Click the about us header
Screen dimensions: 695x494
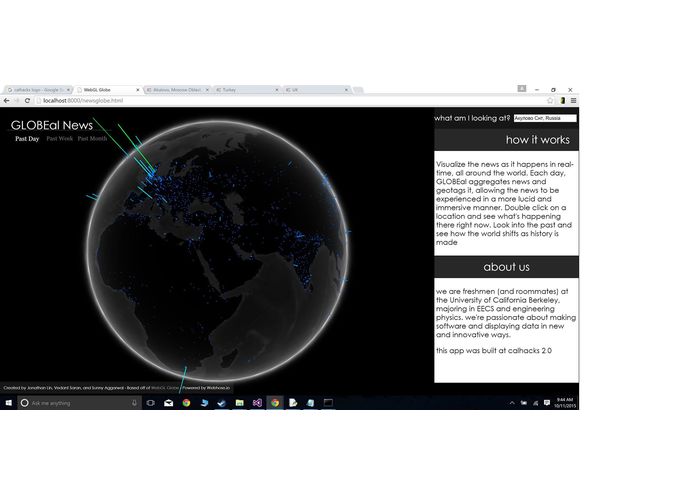coord(506,267)
